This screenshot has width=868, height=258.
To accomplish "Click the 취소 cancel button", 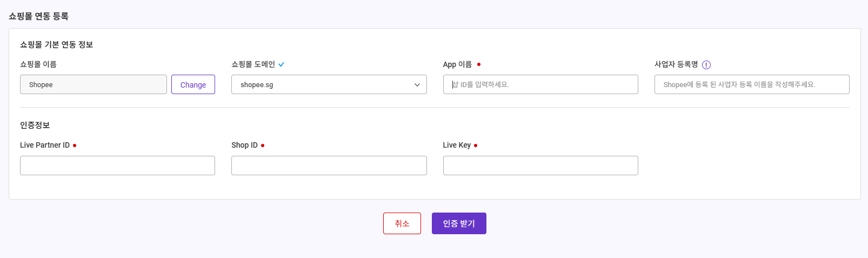I will pyautogui.click(x=402, y=223).
